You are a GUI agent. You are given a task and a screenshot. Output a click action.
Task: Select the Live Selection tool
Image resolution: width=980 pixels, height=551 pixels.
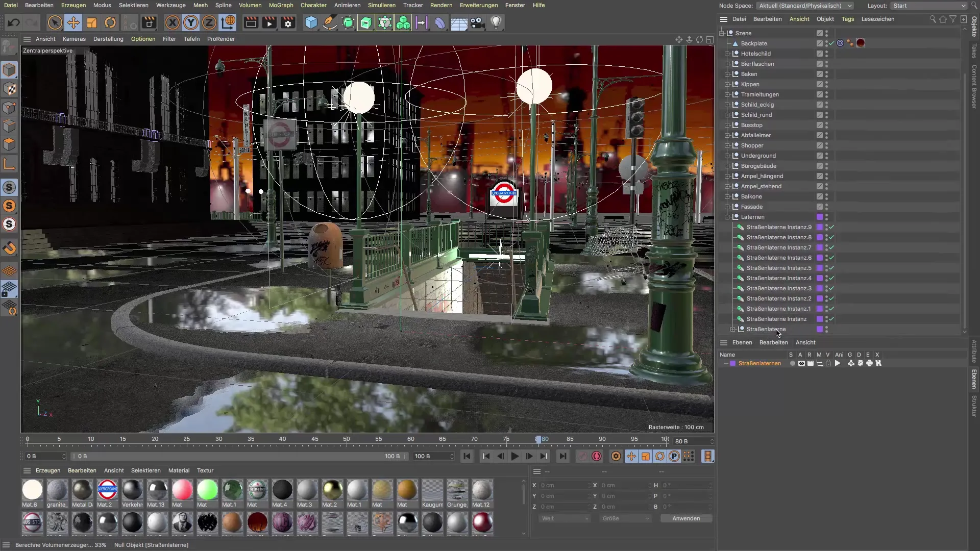coord(55,22)
